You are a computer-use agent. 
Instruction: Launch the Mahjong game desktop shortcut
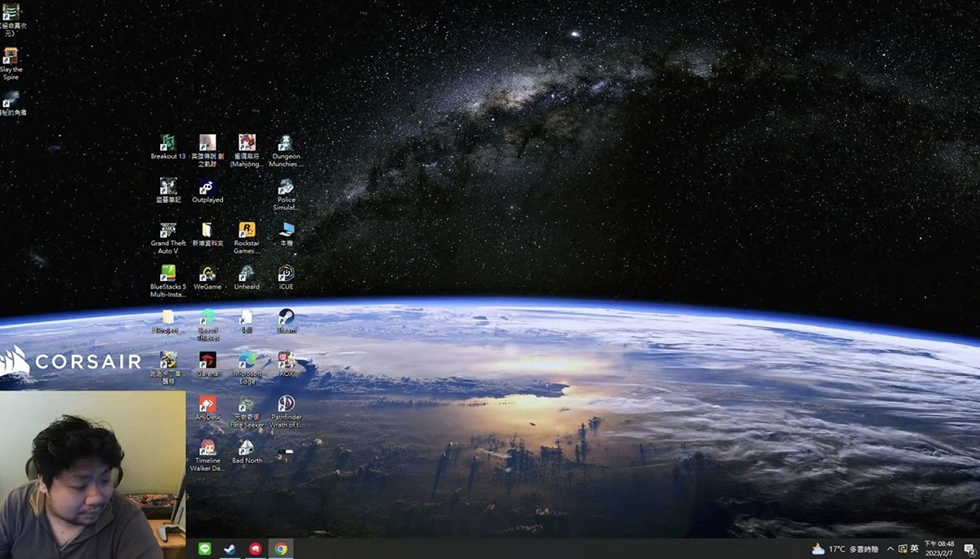(x=247, y=150)
